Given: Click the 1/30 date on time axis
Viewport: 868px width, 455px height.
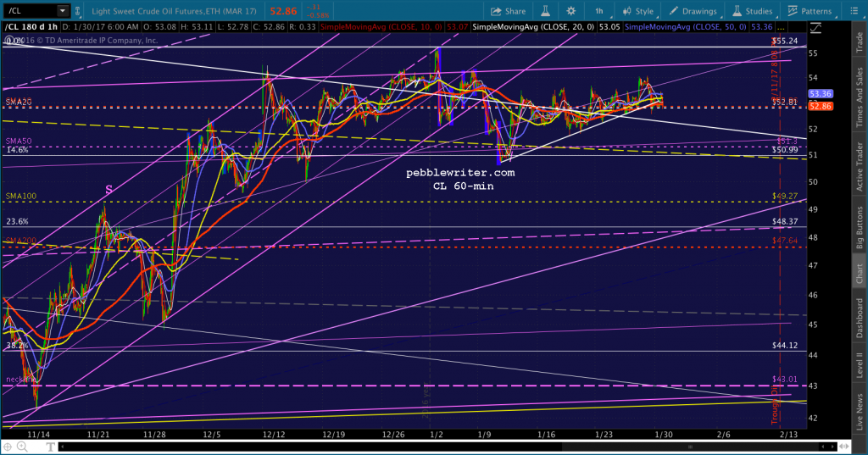Looking at the screenshot, I should point(664,435).
